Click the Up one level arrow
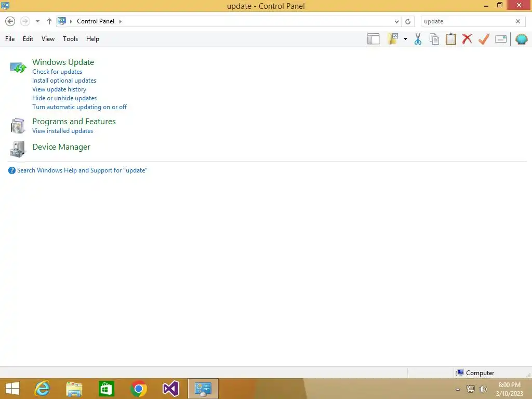This screenshot has width=532, height=399. [49, 21]
